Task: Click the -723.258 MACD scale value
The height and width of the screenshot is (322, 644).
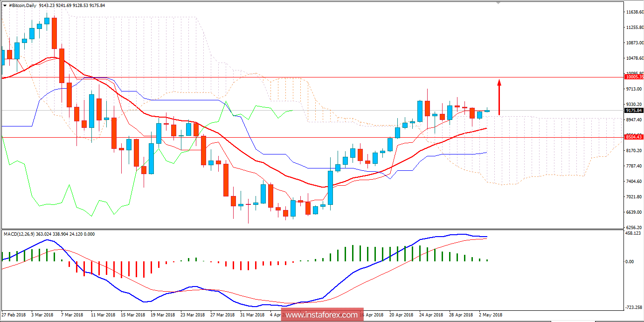Action: (x=635, y=307)
